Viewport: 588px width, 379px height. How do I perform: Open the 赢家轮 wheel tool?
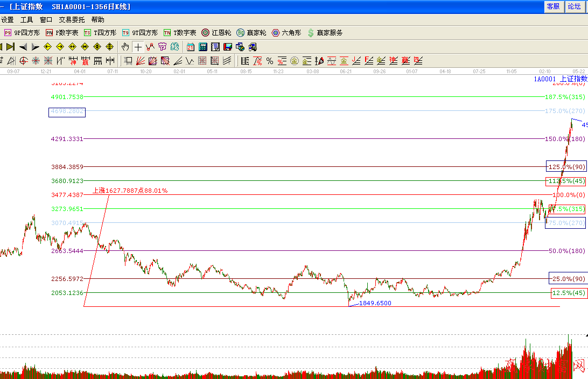tap(251, 33)
